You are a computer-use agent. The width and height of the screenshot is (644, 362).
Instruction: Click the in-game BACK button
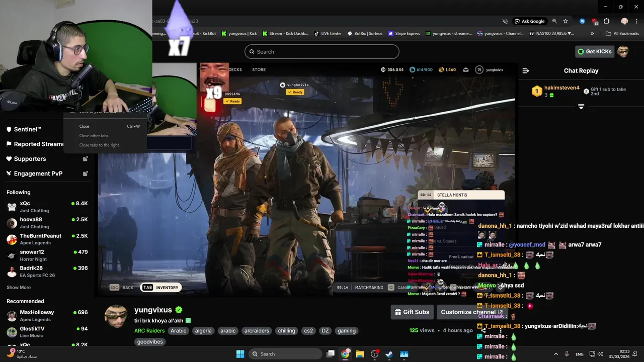click(122, 288)
